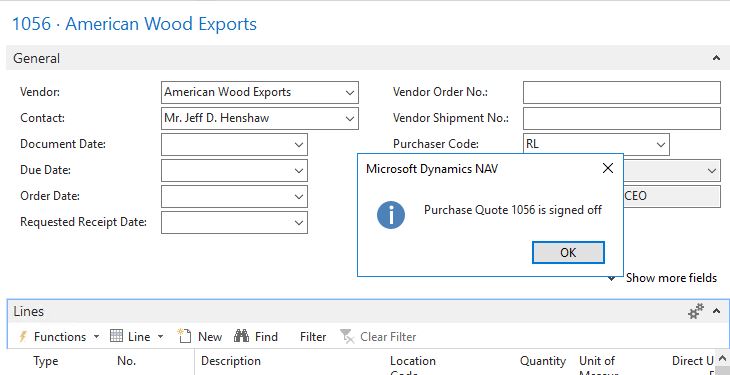
Task: Click OK in the sign-off dialog
Action: tap(568, 252)
